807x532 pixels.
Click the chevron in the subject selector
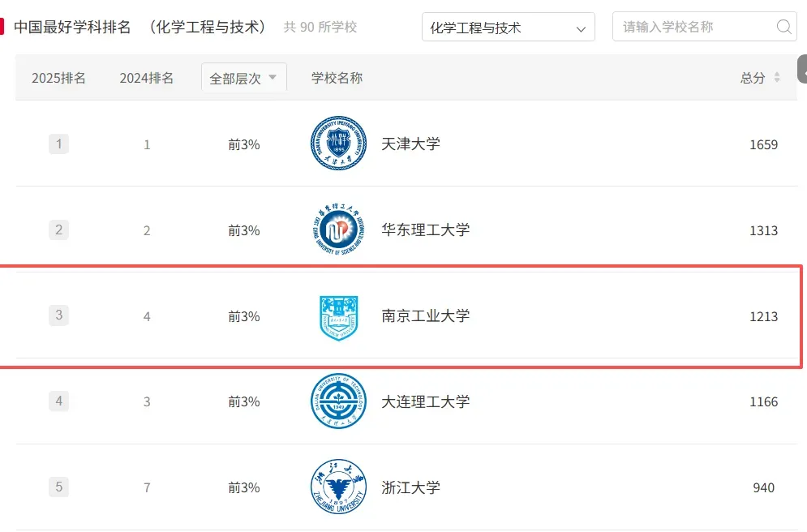(581, 29)
